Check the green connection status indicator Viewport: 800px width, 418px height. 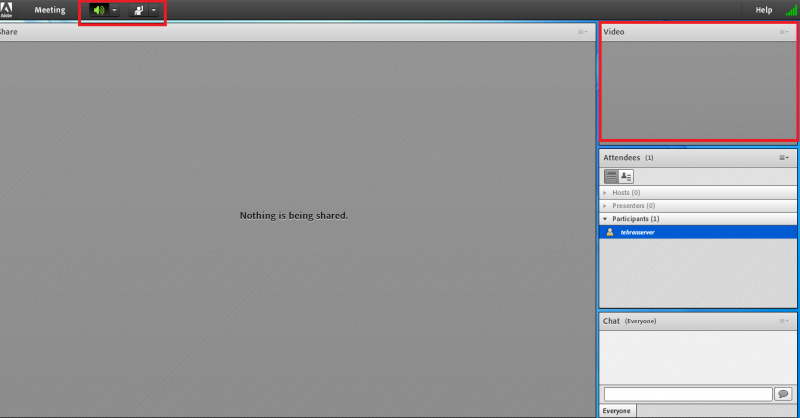[x=790, y=10]
